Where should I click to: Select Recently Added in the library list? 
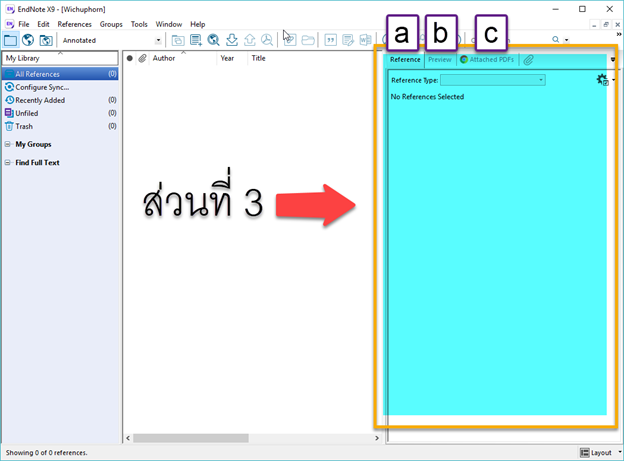[x=41, y=100]
